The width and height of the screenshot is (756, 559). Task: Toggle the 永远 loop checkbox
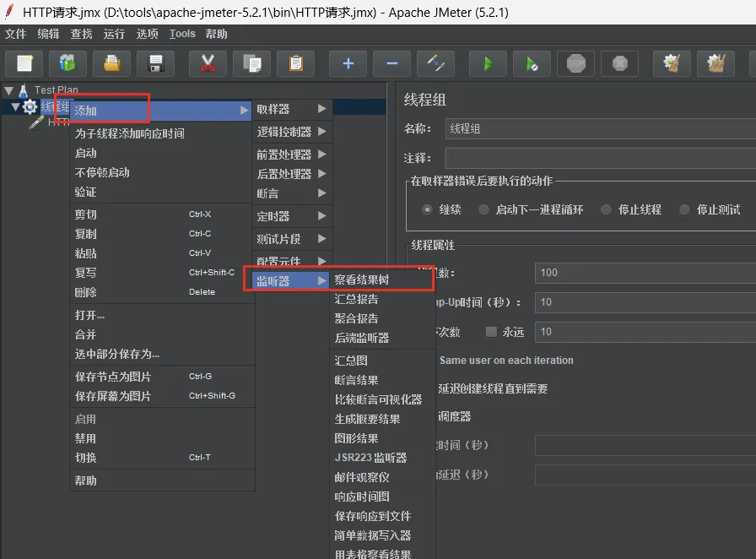tap(491, 332)
